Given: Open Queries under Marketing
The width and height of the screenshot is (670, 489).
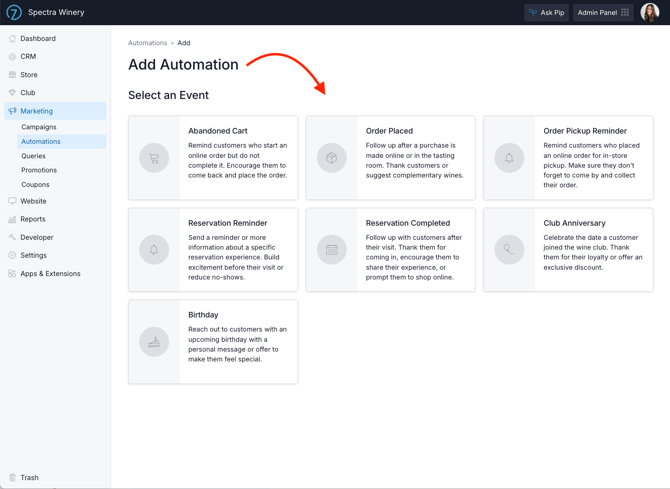Looking at the screenshot, I should tap(33, 156).
